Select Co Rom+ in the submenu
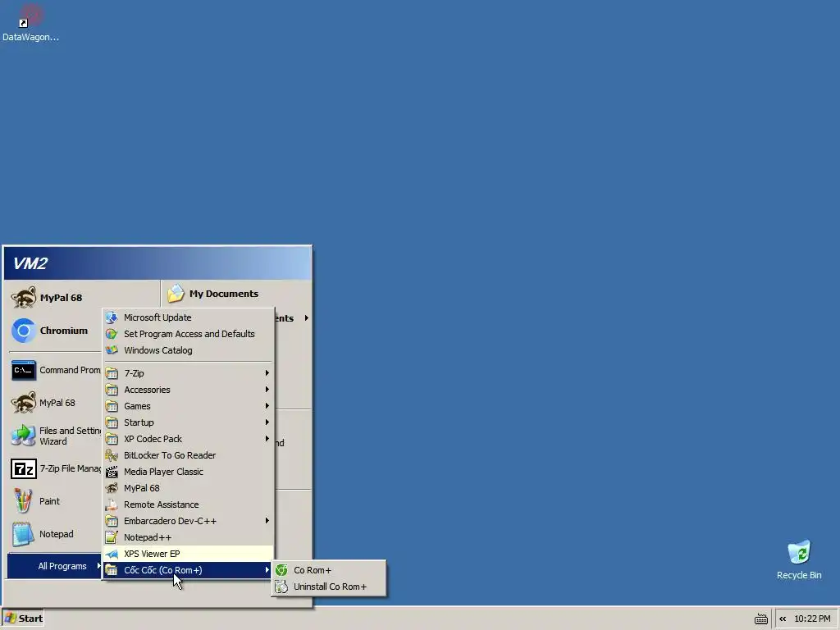This screenshot has width=840, height=630. click(328, 571)
